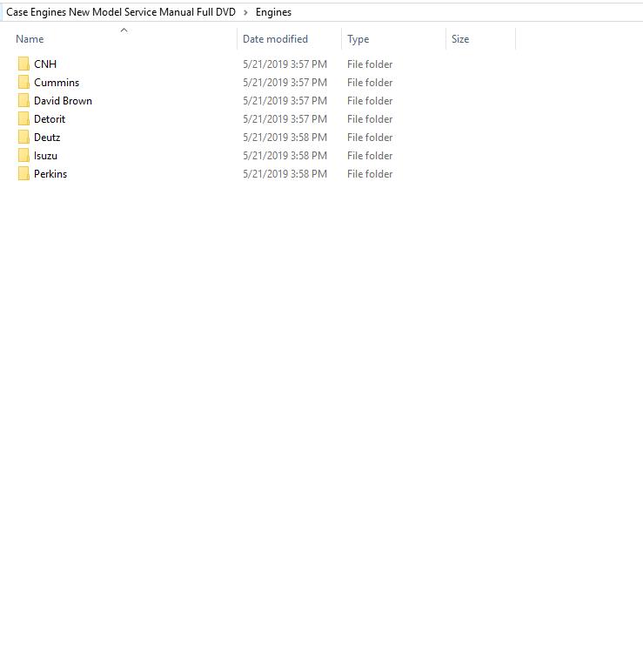
Task: Click the David Brown date modified cell
Action: pos(285,101)
